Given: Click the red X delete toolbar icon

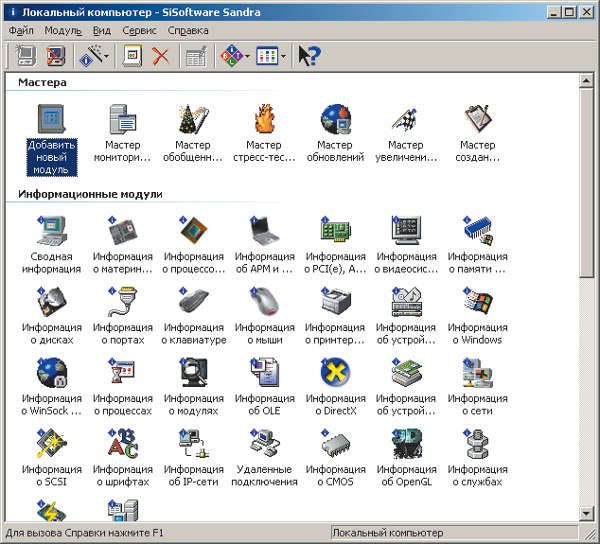Looking at the screenshot, I should (x=161, y=56).
